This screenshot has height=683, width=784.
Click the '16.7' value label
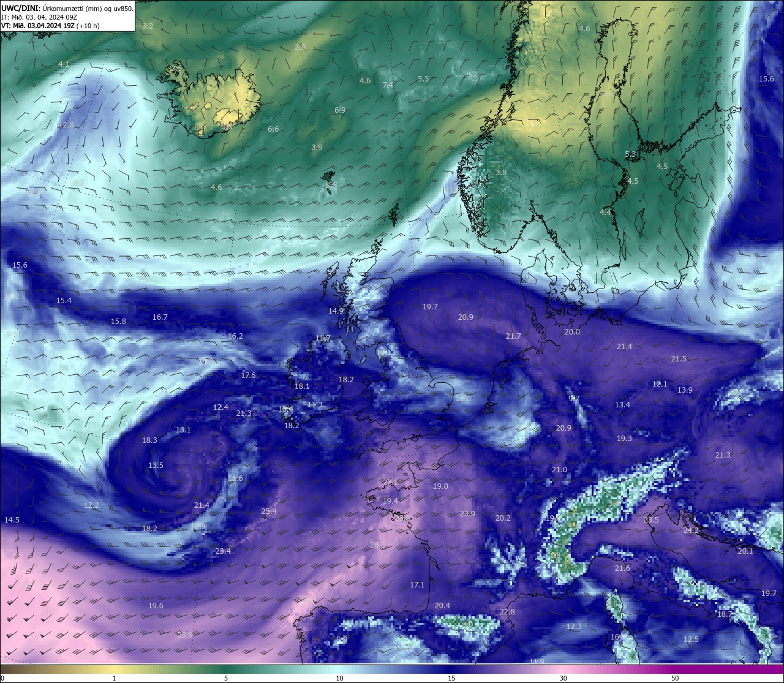160,317
